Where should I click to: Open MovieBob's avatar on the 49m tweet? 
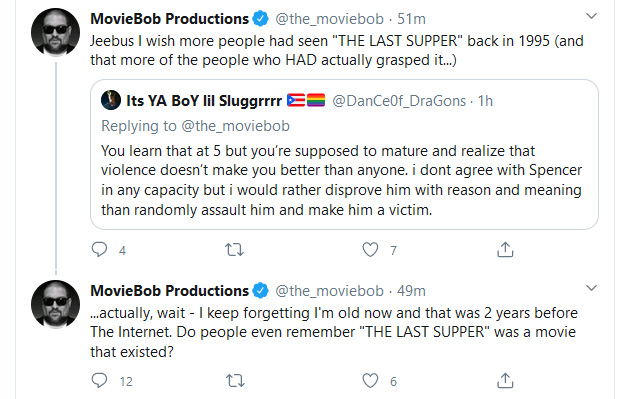55,304
